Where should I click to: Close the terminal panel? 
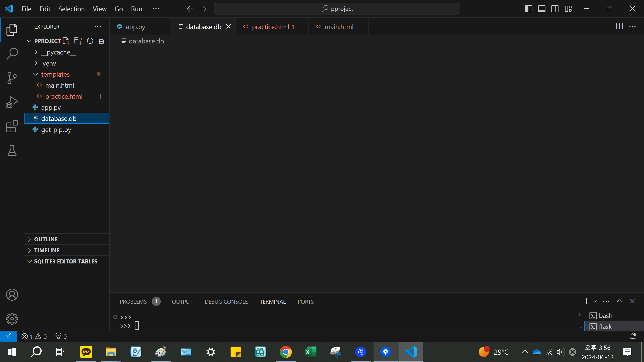(x=633, y=301)
